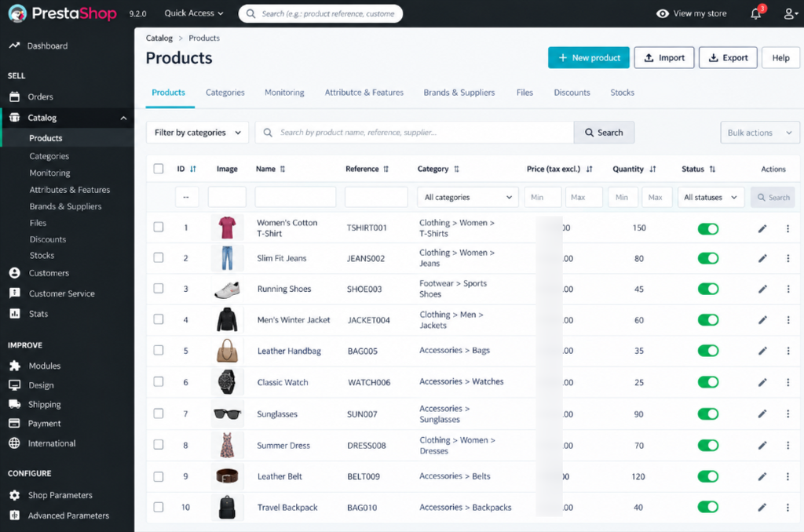Viewport: 804px width, 532px height.
Task: Click the Catalog breadcrumb link
Action: [x=159, y=38]
